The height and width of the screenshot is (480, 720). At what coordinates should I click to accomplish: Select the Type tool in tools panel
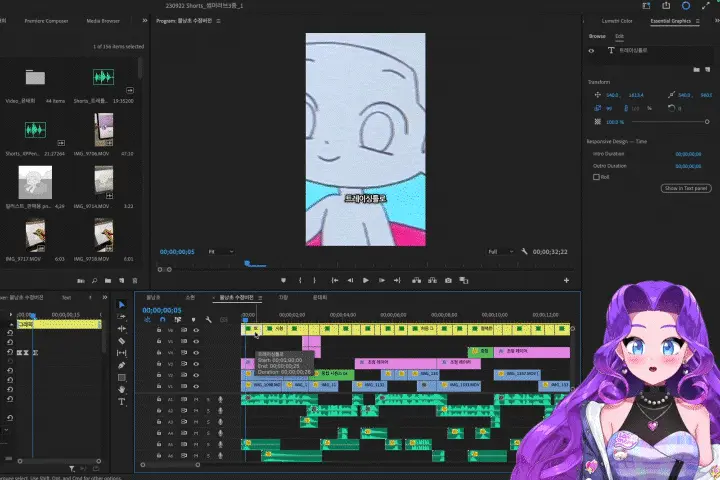tap(121, 401)
